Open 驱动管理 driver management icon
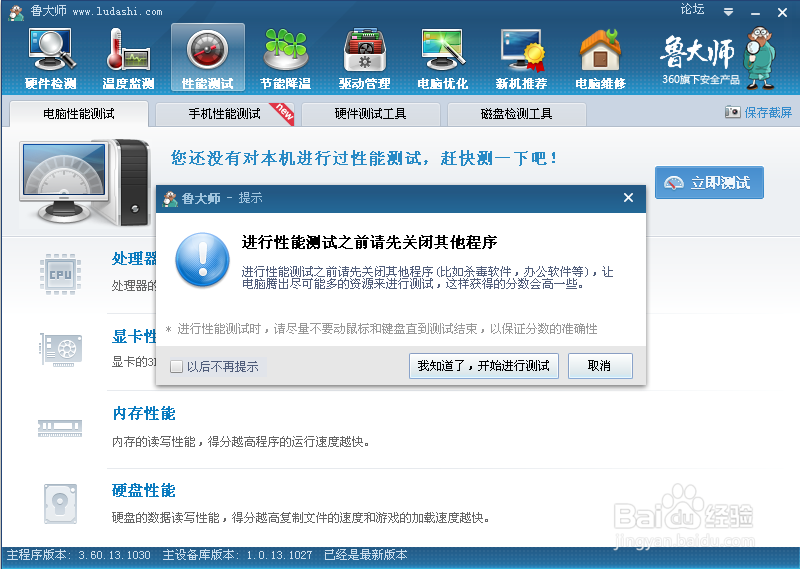 [364, 58]
